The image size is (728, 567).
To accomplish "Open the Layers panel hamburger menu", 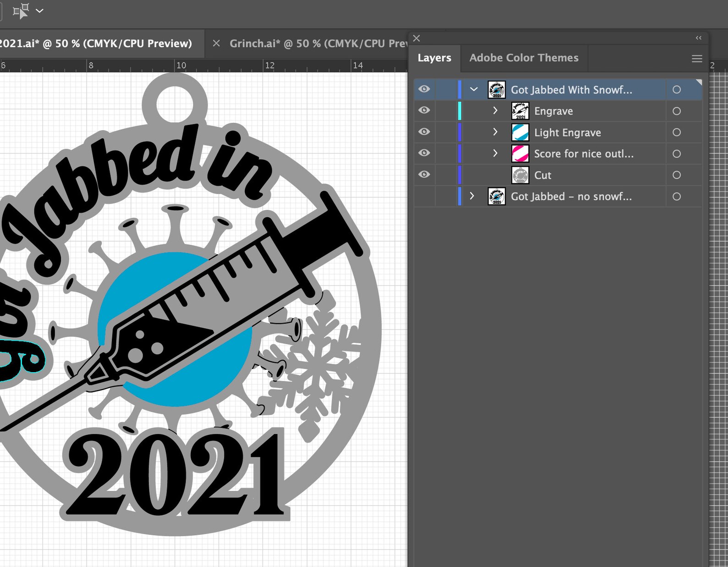I will pos(697,59).
